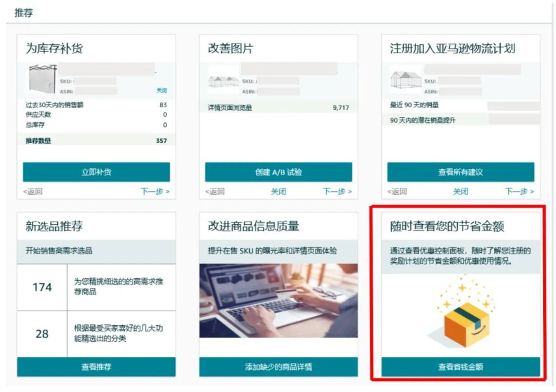Select the 174 high-demand recommendations row

pyautogui.click(x=96, y=287)
